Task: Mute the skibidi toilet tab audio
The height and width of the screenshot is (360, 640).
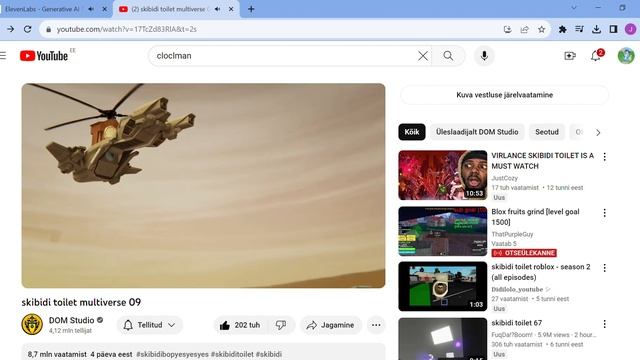Action: [217, 9]
